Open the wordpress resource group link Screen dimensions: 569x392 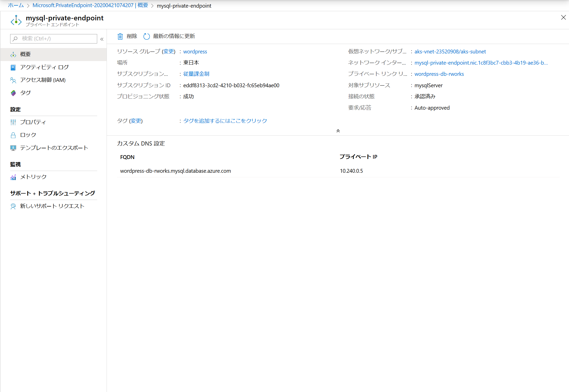(195, 51)
